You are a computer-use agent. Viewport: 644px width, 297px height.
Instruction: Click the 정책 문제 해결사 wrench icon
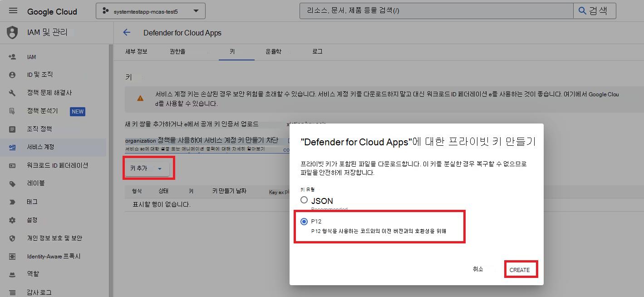12,93
